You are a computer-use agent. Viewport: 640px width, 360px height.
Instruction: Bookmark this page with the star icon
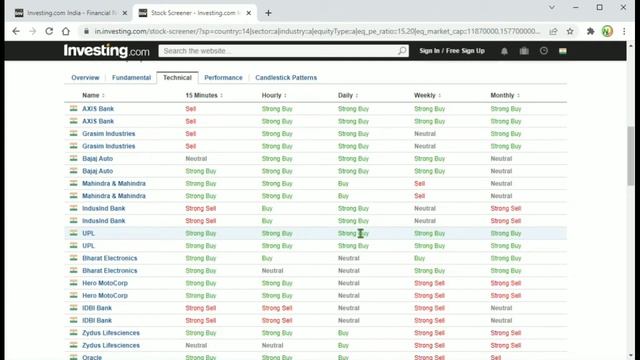[x=570, y=31]
